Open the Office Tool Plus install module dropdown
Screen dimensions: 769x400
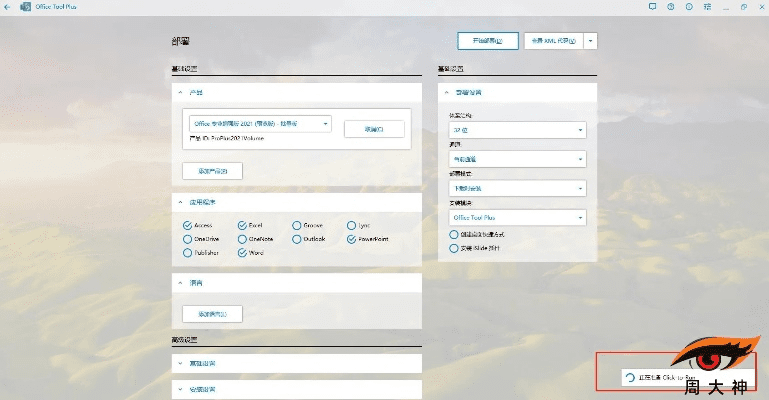click(517, 216)
